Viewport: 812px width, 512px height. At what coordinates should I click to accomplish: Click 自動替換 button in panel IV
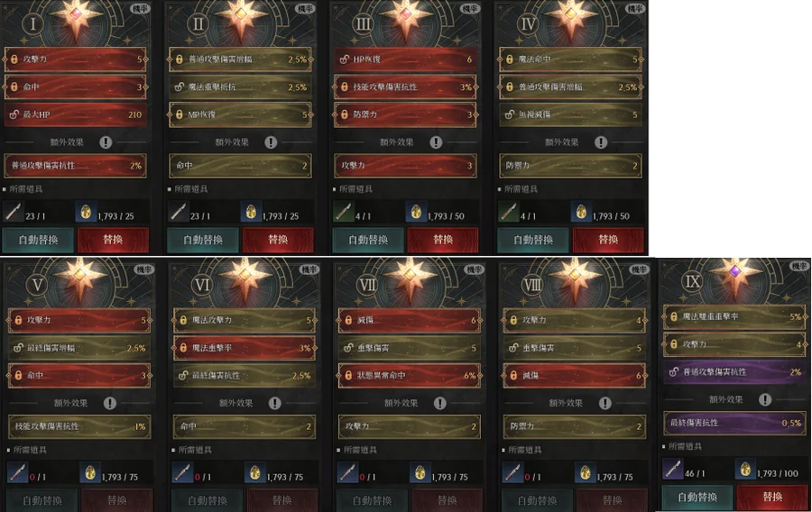pyautogui.click(x=533, y=240)
